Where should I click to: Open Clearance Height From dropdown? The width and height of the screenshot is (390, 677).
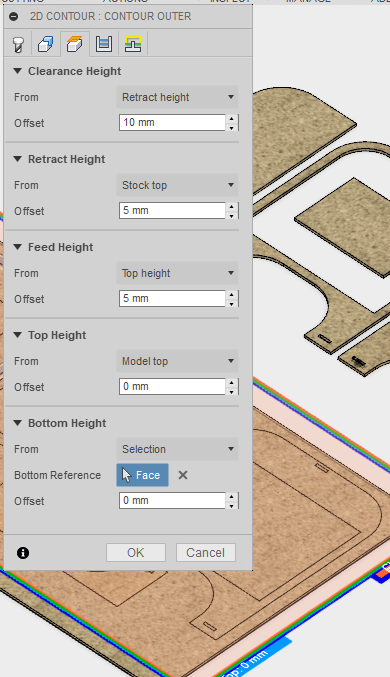coord(177,97)
